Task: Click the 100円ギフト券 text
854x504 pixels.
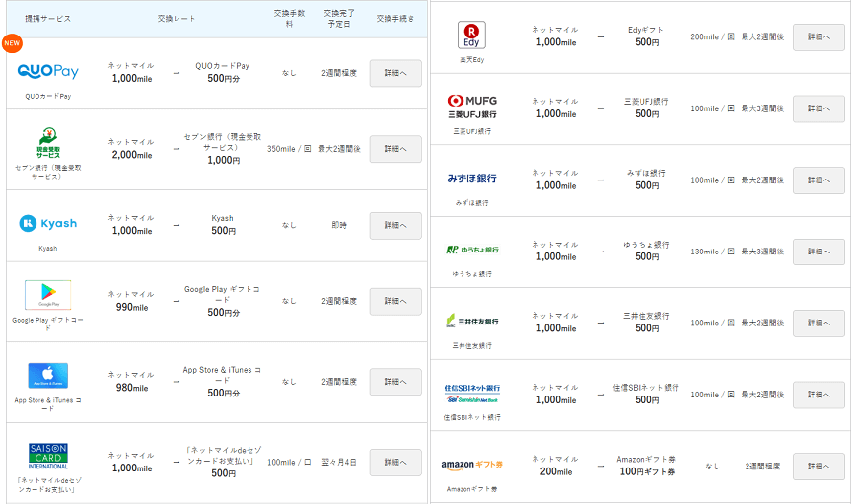Action: (647, 471)
